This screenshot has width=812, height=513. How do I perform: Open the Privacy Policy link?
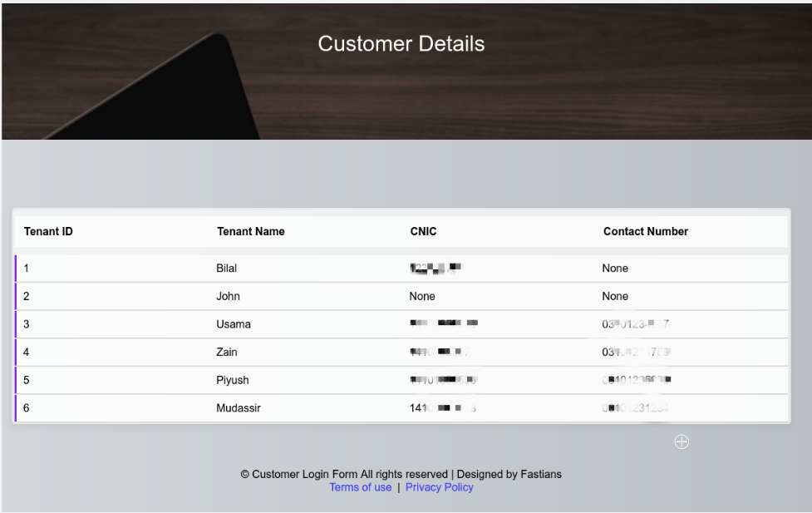click(439, 487)
